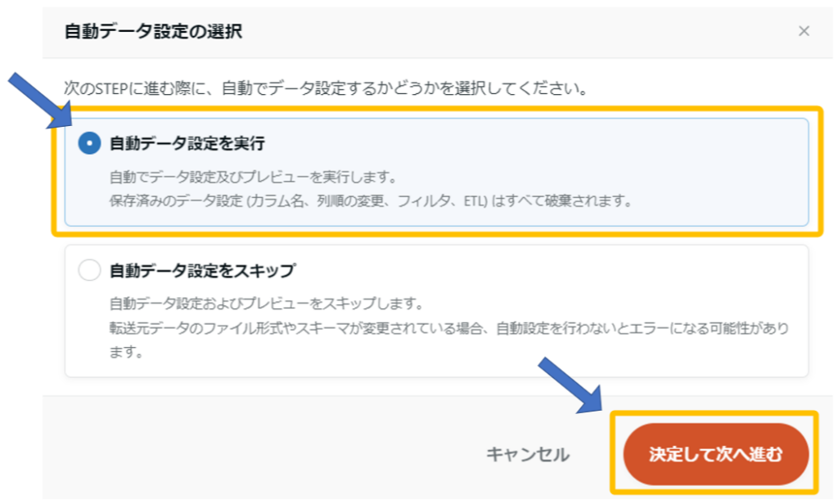838x504 pixels.
Task: Select the 自動データ設定をスキップ radio button
Action: pyautogui.click(x=88, y=270)
